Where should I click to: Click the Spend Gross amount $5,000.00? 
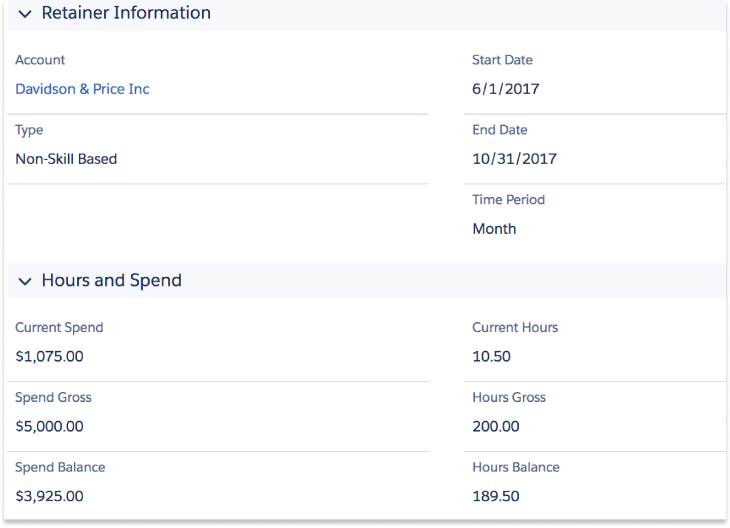(49, 426)
